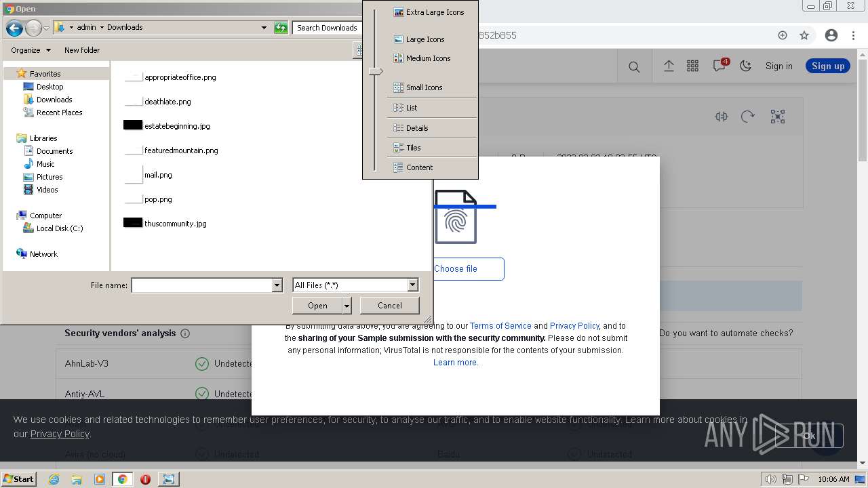This screenshot has width=868, height=488.
Task: Click the Sign in link
Action: point(778,66)
